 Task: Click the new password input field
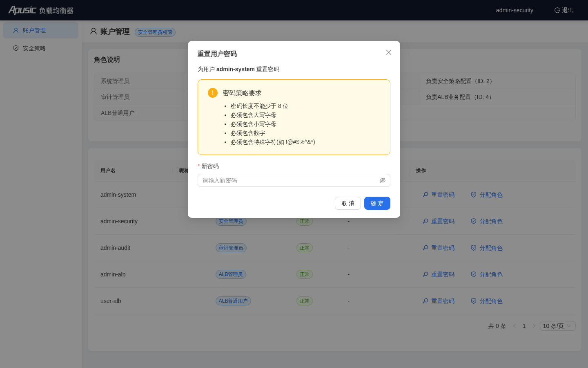coord(294,180)
